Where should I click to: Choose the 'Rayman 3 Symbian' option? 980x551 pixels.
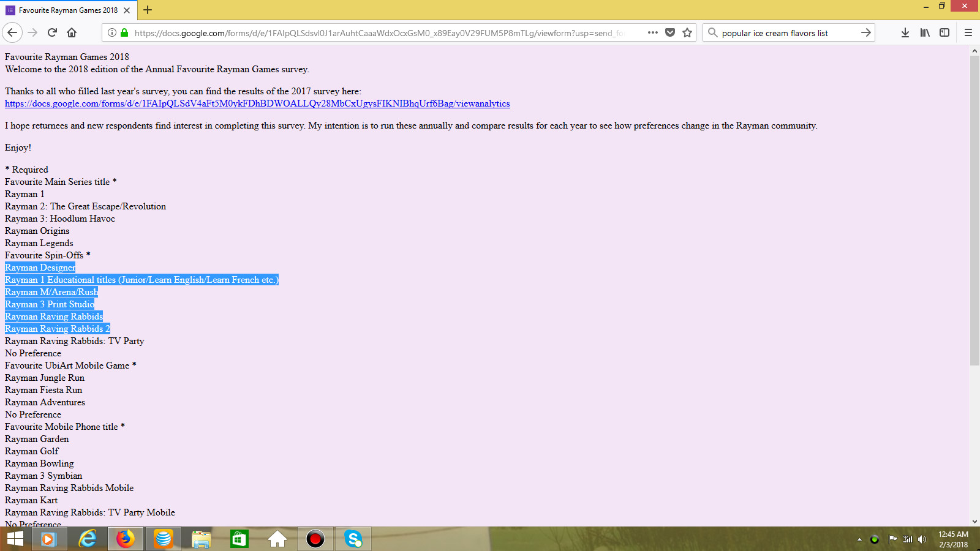point(43,476)
